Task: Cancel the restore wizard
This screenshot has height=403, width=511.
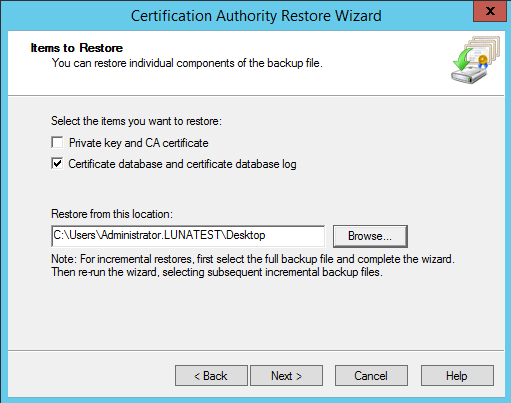Action: click(x=371, y=376)
